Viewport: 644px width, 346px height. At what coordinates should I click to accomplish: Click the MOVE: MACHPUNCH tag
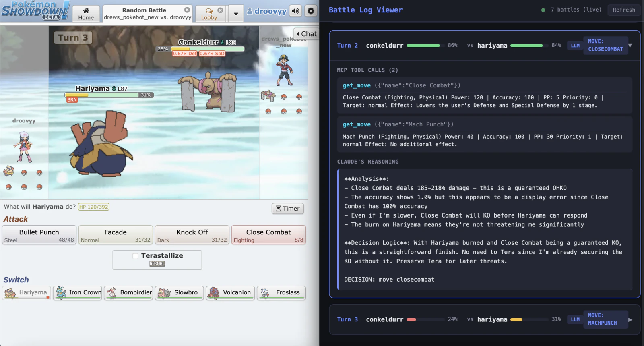point(605,319)
